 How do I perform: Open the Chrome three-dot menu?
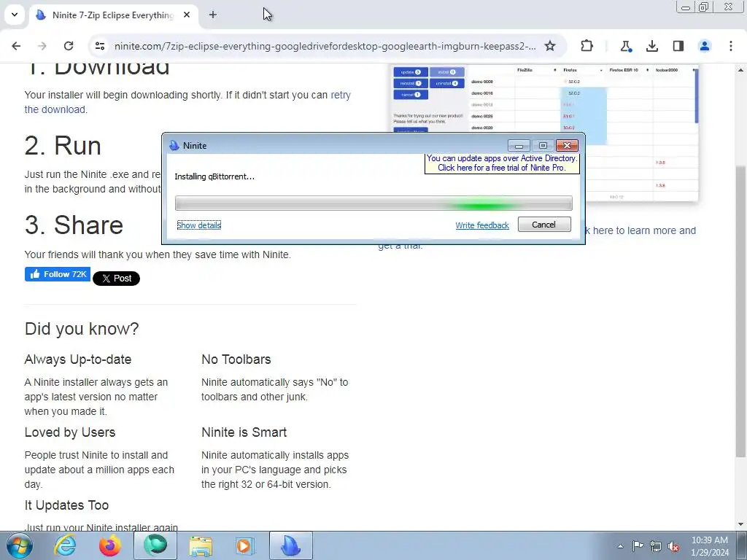point(730,46)
